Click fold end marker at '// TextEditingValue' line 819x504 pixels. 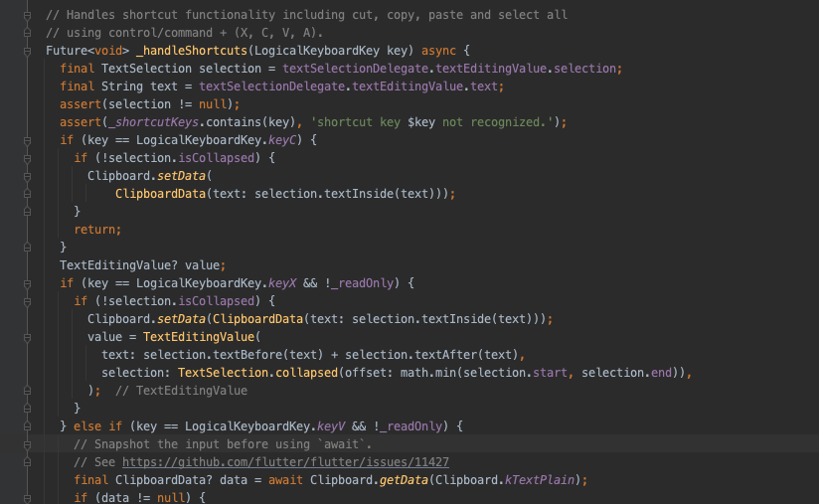pos(27,391)
